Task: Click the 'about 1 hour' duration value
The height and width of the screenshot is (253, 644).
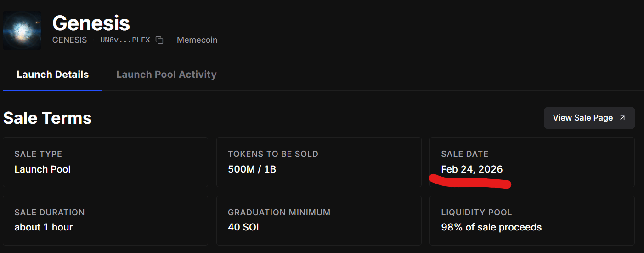Action: pos(44,227)
